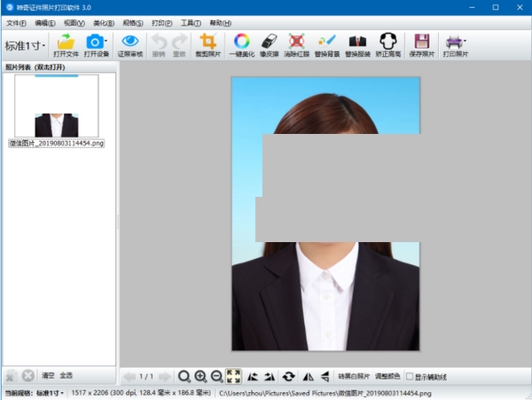The height and width of the screenshot is (400, 532).
Task: Select the photo thumbnail in the list
Action: [x=56, y=106]
